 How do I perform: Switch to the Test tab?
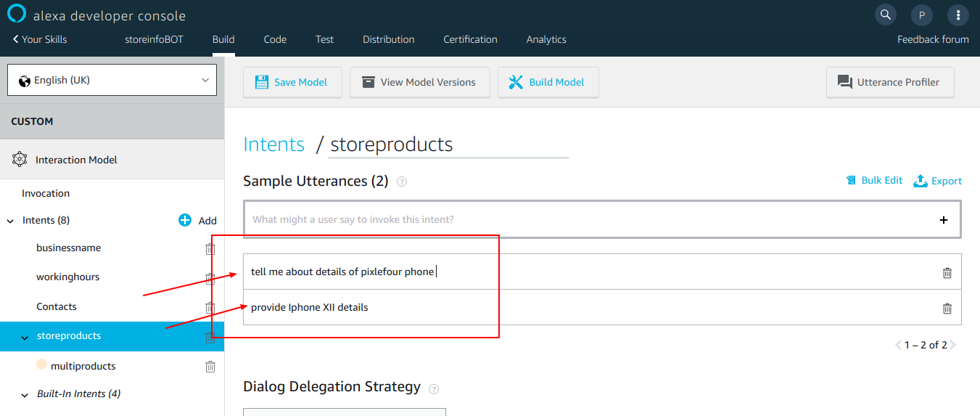324,39
